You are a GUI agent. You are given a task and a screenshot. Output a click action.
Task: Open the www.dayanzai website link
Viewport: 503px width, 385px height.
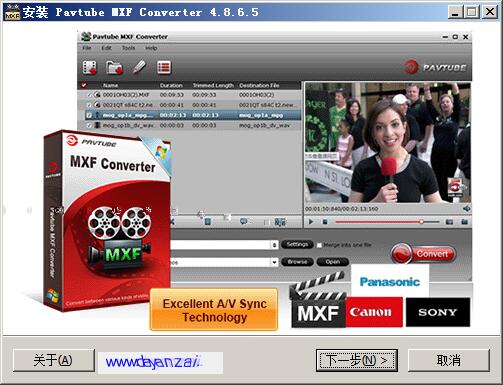160,362
